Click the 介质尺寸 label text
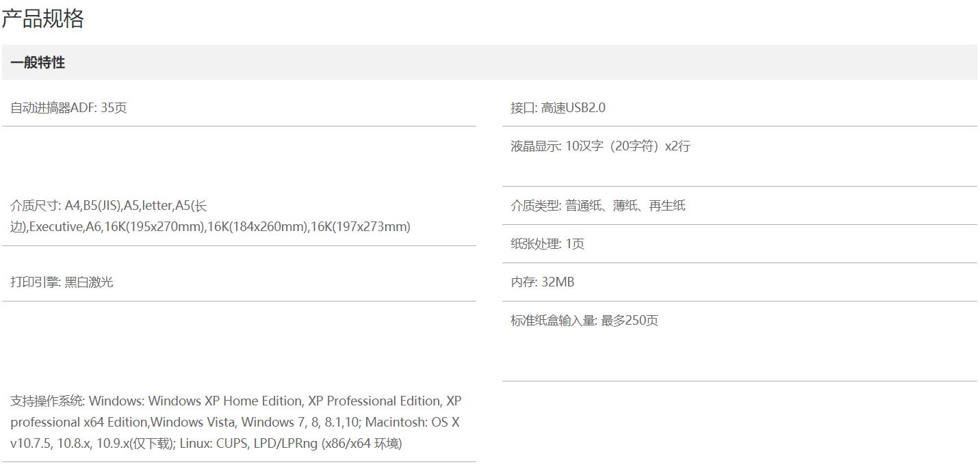 (35, 206)
